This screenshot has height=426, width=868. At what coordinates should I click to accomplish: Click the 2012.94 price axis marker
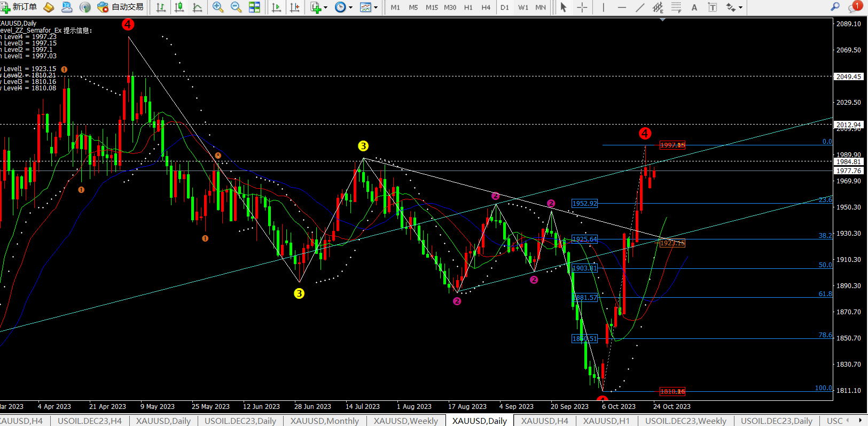(x=849, y=125)
